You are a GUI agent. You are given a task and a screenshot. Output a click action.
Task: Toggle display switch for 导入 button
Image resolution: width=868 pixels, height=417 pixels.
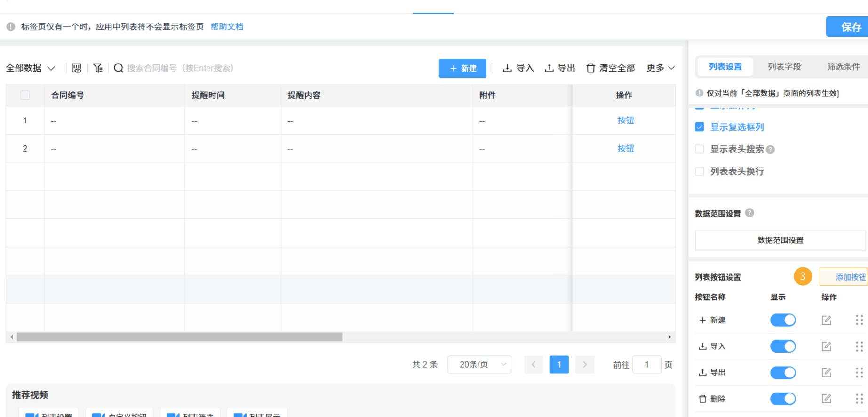[783, 346]
